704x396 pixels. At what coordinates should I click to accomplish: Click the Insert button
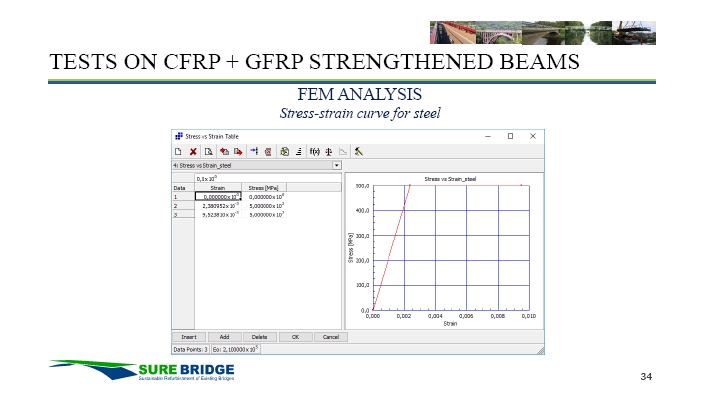click(189, 337)
